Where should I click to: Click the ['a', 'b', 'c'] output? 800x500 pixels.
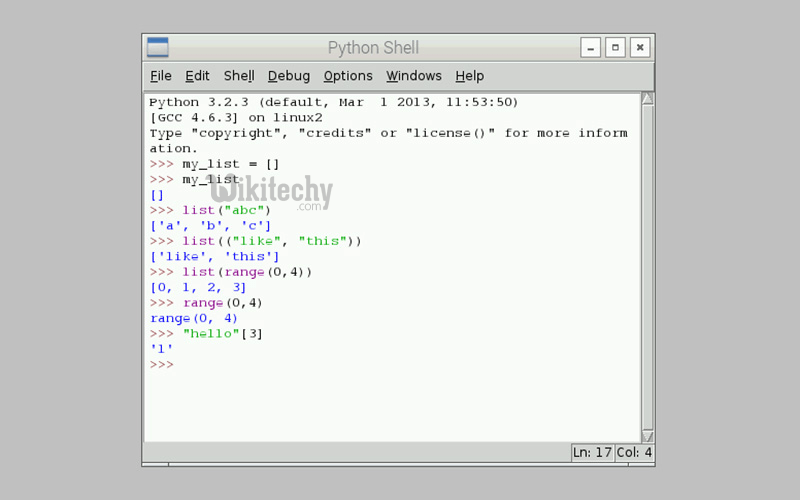(210, 226)
